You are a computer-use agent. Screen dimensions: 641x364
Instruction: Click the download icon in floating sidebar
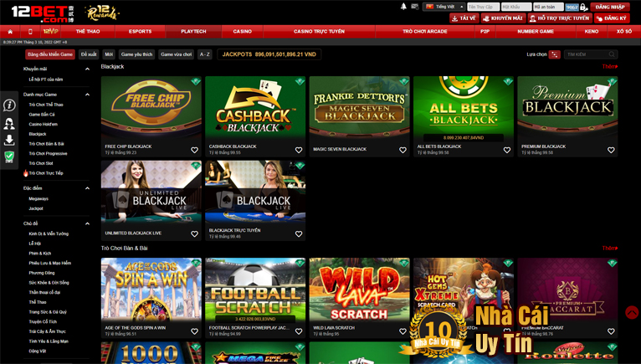tap(9, 140)
